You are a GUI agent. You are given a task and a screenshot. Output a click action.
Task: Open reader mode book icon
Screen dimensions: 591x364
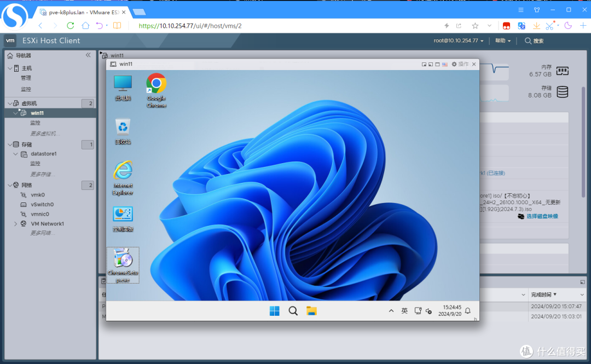[x=117, y=26]
